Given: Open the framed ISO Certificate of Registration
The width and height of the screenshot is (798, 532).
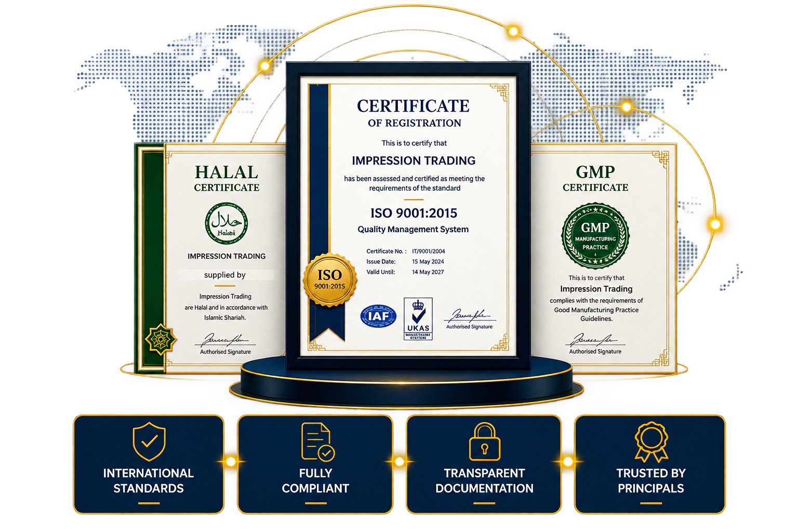Looking at the screenshot, I should pyautogui.click(x=408, y=216).
